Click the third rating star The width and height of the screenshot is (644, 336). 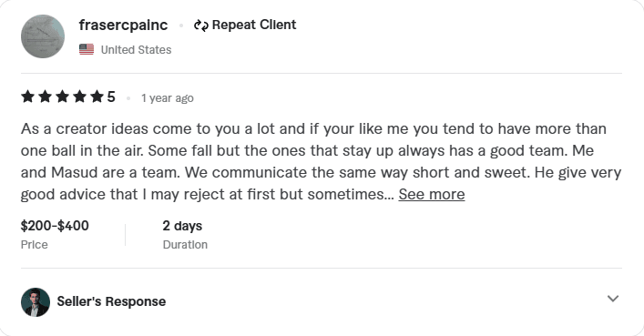(x=63, y=97)
